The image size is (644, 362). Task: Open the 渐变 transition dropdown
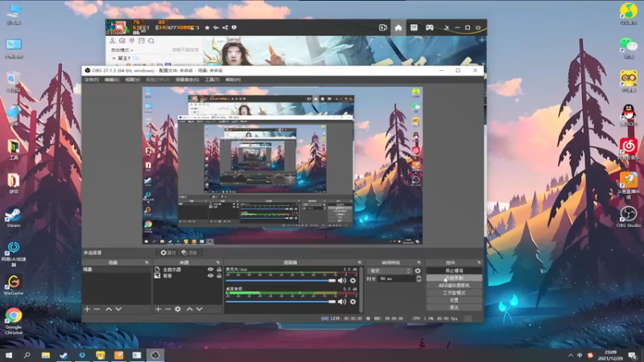pos(390,271)
